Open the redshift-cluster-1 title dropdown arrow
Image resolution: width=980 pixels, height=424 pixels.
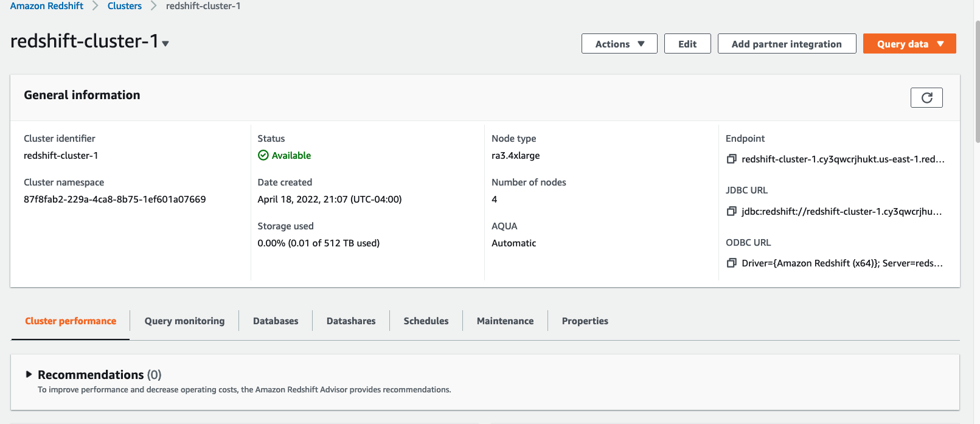tap(165, 44)
